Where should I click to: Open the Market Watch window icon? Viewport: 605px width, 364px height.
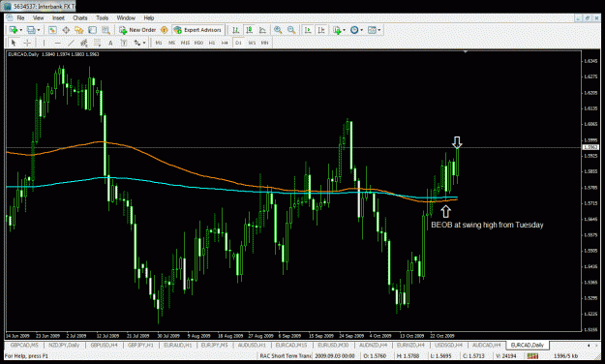pos(52,30)
